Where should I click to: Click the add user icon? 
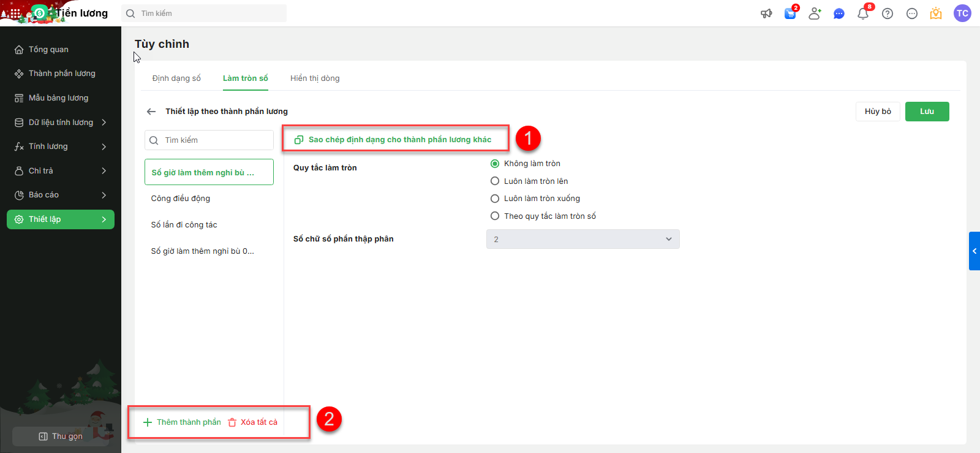click(815, 13)
